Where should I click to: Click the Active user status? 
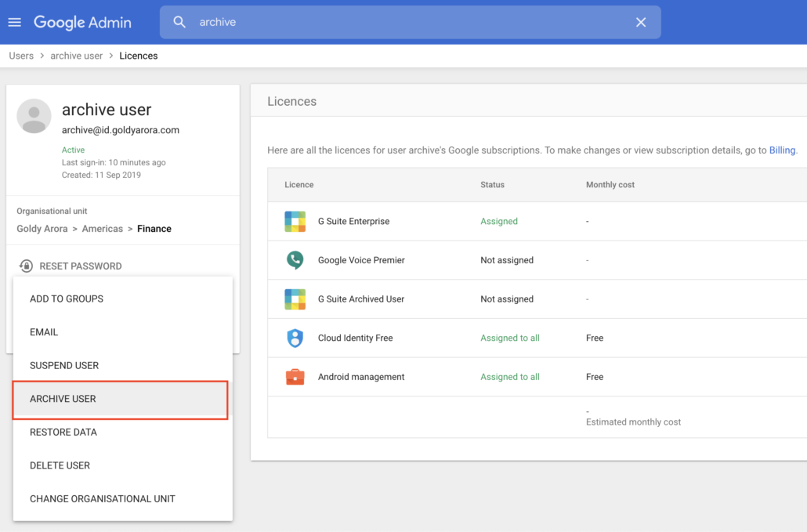point(73,150)
